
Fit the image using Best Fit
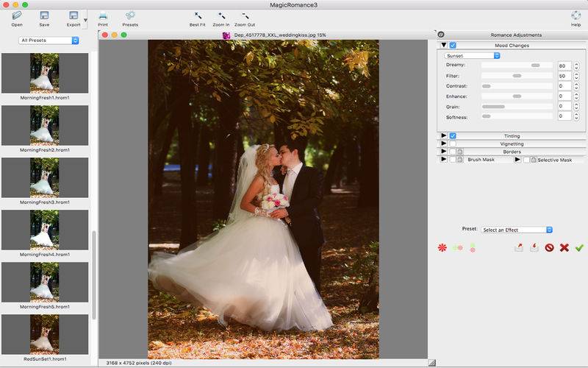197,15
